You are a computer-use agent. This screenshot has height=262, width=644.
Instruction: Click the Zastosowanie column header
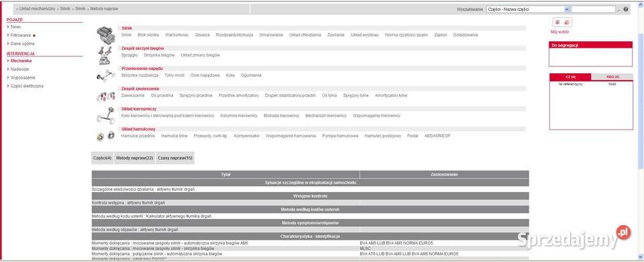tap(444, 175)
